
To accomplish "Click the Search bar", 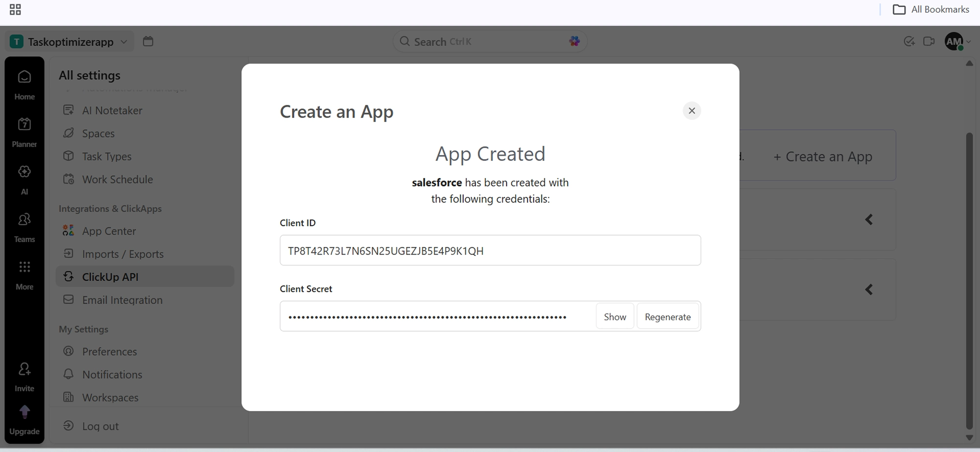I will click(490, 41).
